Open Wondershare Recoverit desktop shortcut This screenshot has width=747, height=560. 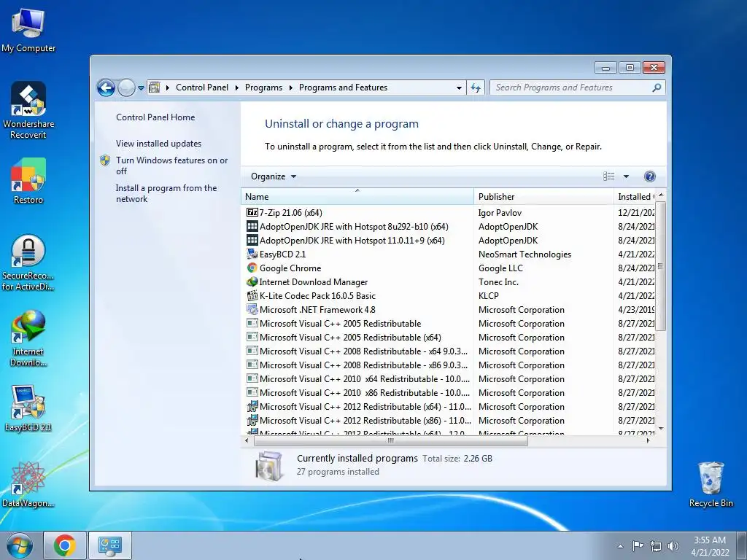tap(28, 110)
